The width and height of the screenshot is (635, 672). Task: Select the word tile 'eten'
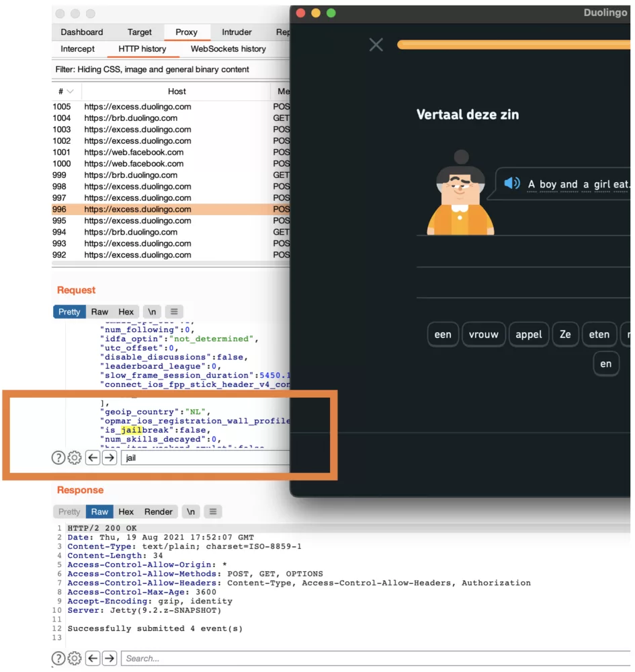point(599,334)
